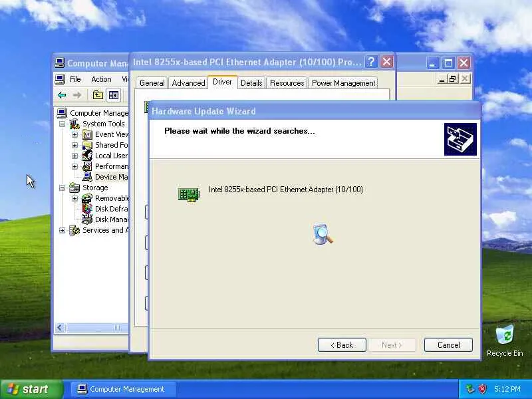Switch to the General tab
532x399 pixels.
[152, 82]
